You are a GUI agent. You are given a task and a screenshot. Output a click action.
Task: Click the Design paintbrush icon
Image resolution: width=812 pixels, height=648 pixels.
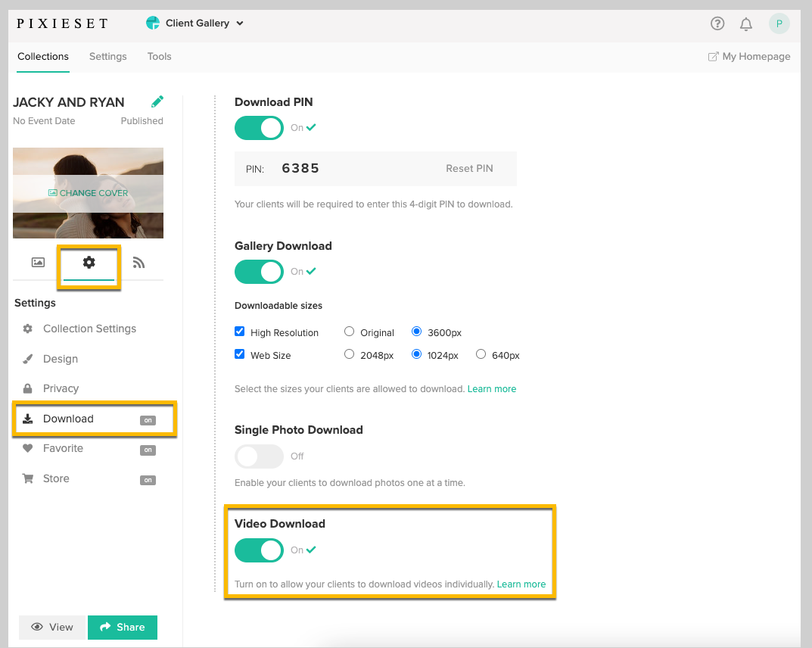[28, 359]
